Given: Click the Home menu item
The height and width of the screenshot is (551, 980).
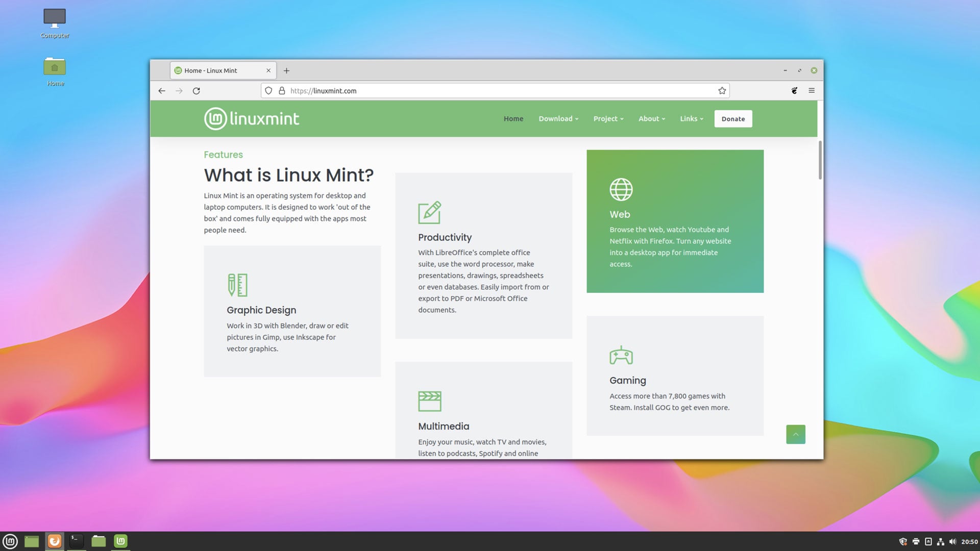Looking at the screenshot, I should click(513, 118).
